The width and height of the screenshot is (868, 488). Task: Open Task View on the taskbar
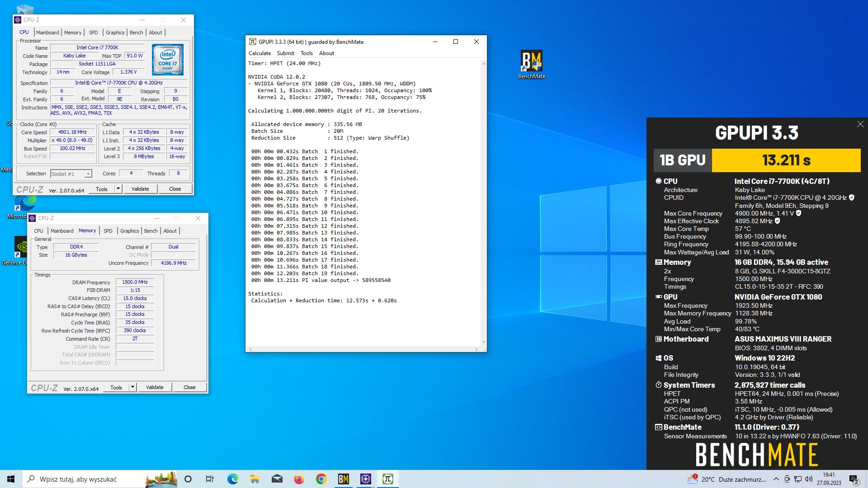point(210,479)
